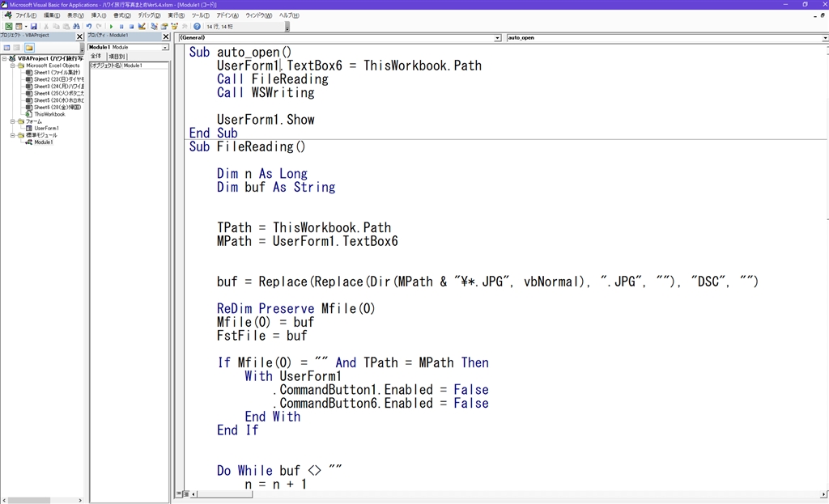829x504 pixels.
Task: Select Module1 in project tree
Action: coord(39,142)
